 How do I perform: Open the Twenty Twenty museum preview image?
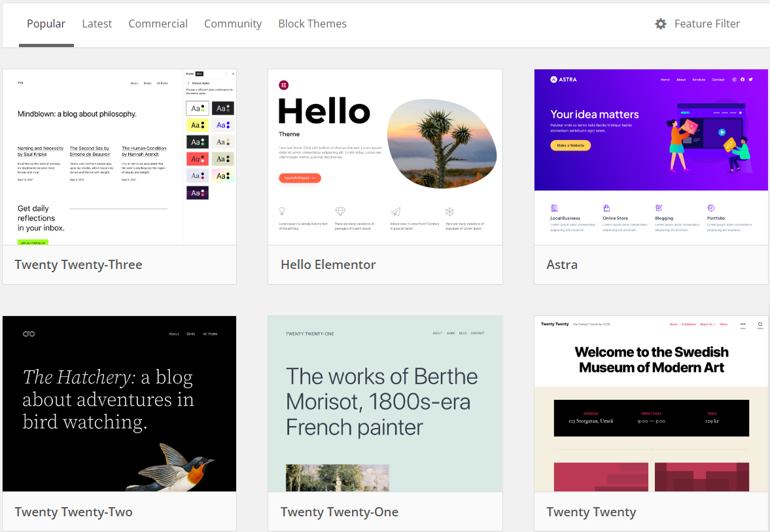click(651, 404)
